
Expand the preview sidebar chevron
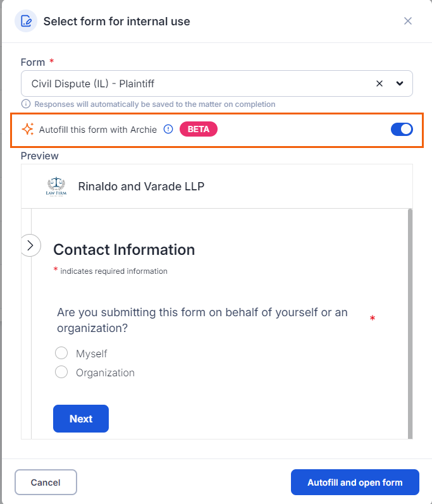[x=30, y=245]
